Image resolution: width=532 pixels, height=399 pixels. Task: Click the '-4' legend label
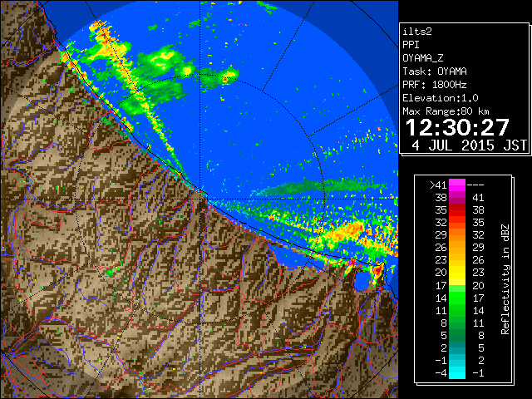tap(441, 373)
